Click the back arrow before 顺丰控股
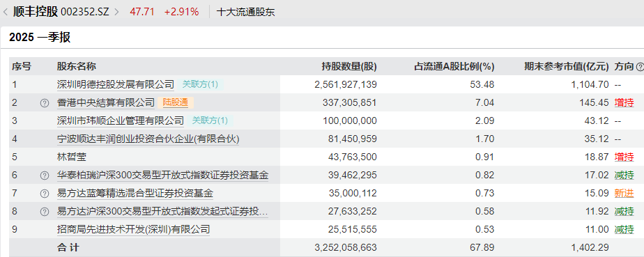This screenshot has height=257, width=644. click(6, 12)
